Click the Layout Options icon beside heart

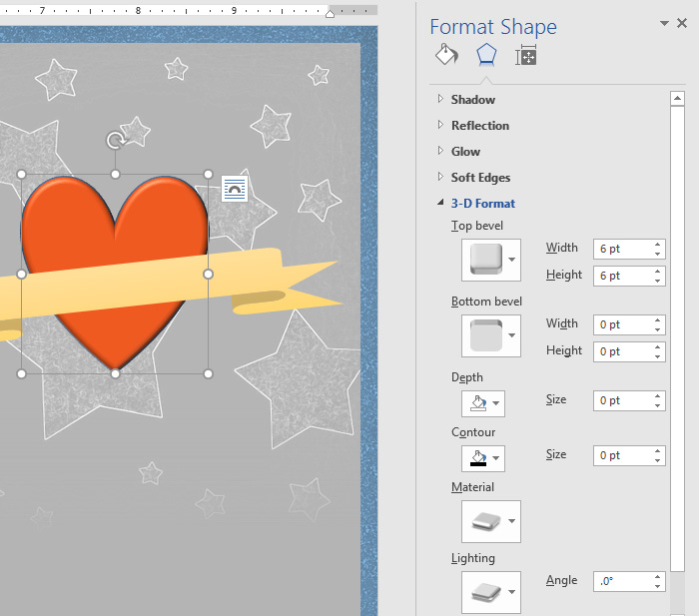[x=235, y=189]
